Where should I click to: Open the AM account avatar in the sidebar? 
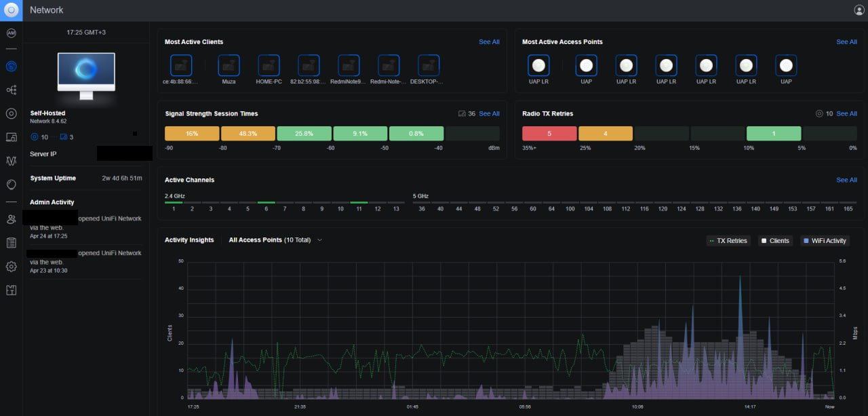tap(11, 33)
